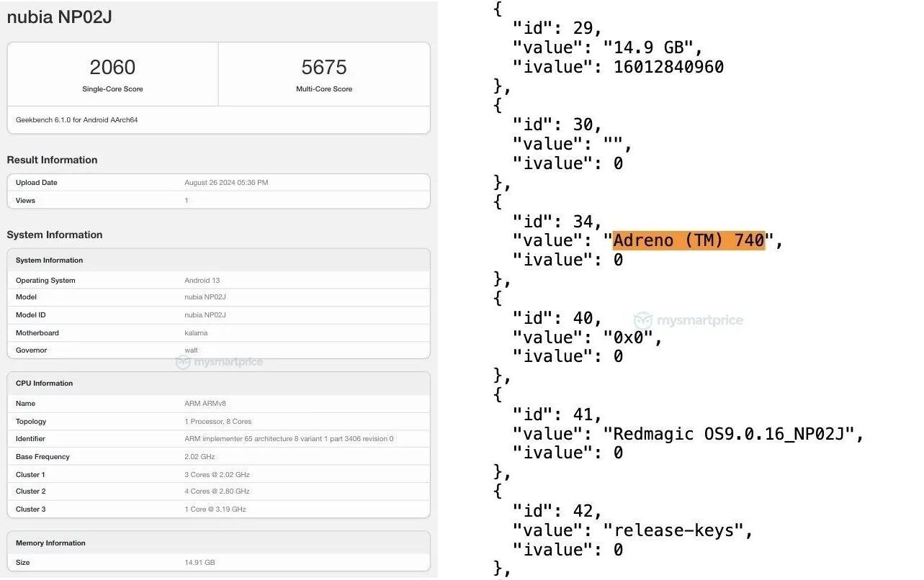Click the Cluster 3 row value 3.19 GHz
The width and height of the screenshot is (924, 580).
coord(215,509)
